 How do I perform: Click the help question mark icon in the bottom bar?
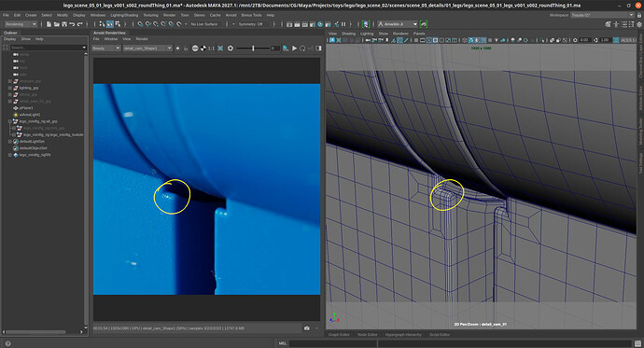pyautogui.click(x=7, y=344)
